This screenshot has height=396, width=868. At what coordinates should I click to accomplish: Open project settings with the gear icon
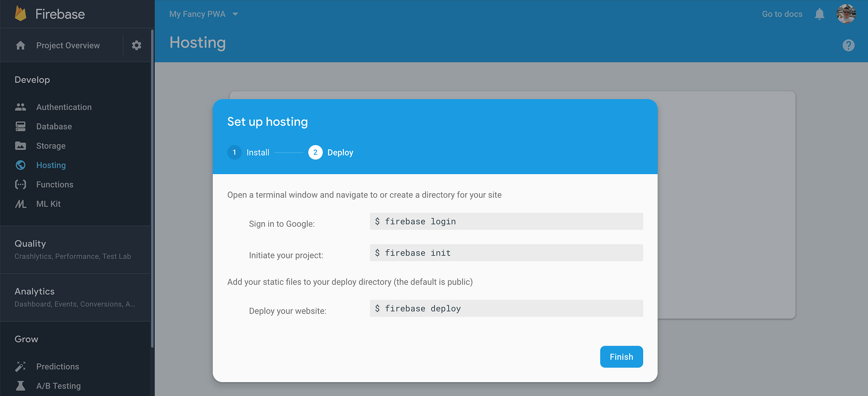pos(137,45)
